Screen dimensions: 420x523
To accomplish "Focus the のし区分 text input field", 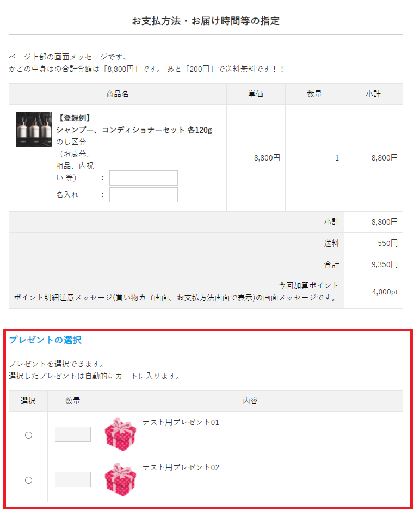I will click(x=144, y=178).
